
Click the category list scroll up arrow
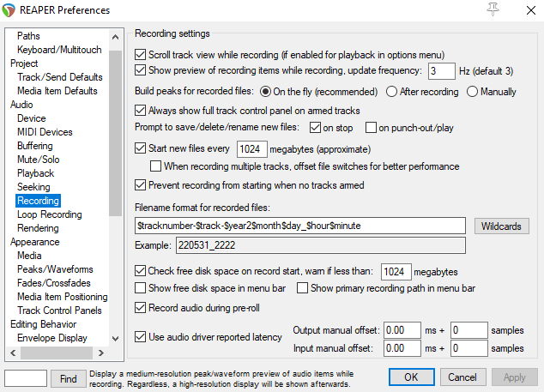click(116, 37)
